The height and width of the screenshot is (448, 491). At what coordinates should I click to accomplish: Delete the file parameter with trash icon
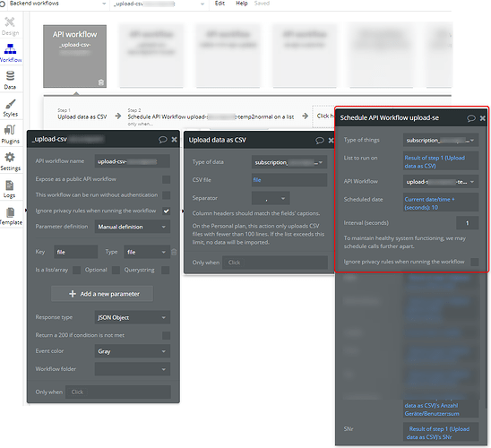(x=174, y=252)
